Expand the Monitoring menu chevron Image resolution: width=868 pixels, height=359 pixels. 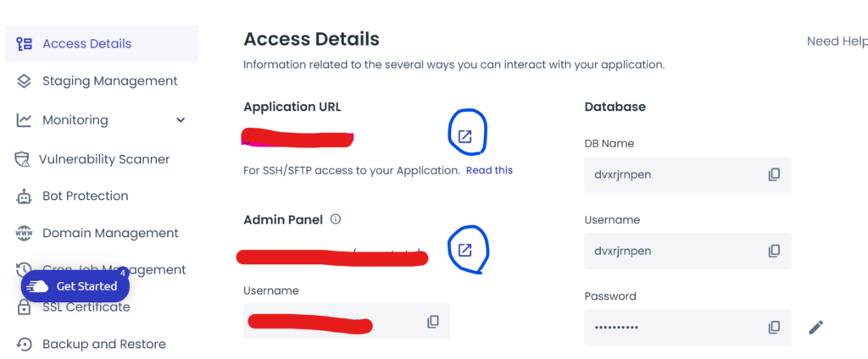pyautogui.click(x=181, y=120)
